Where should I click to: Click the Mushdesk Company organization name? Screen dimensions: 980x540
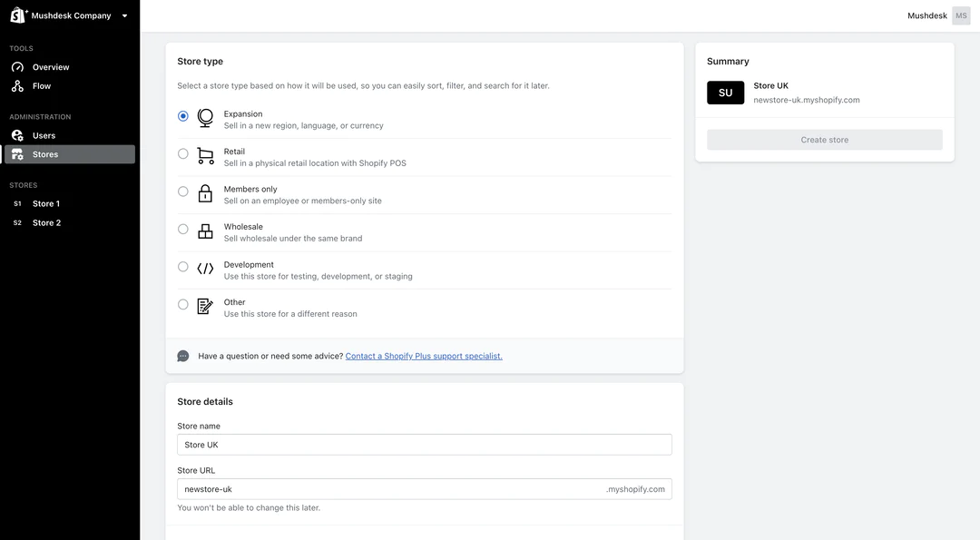click(x=72, y=15)
